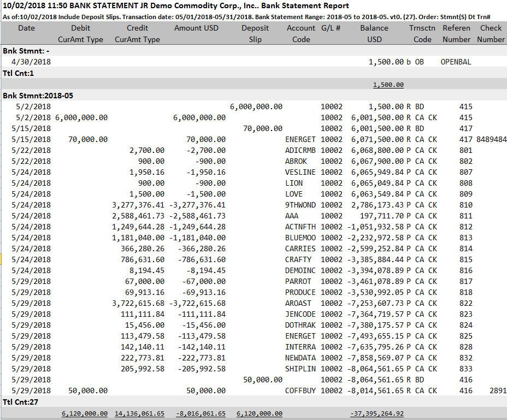Select the OPENBAL reference entry

pos(456,62)
